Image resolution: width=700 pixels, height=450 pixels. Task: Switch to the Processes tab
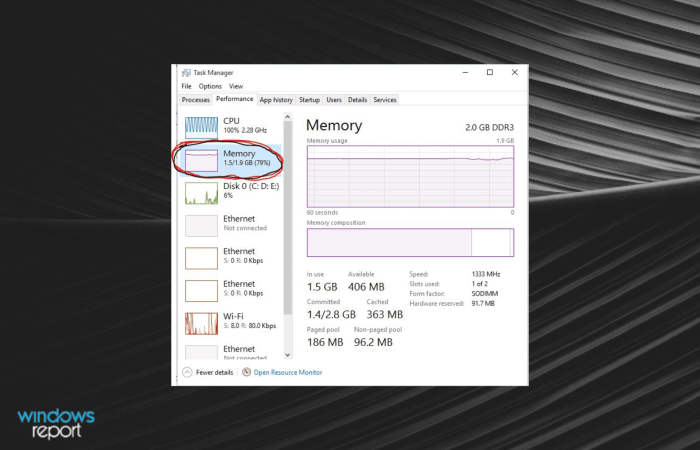pyautogui.click(x=196, y=100)
